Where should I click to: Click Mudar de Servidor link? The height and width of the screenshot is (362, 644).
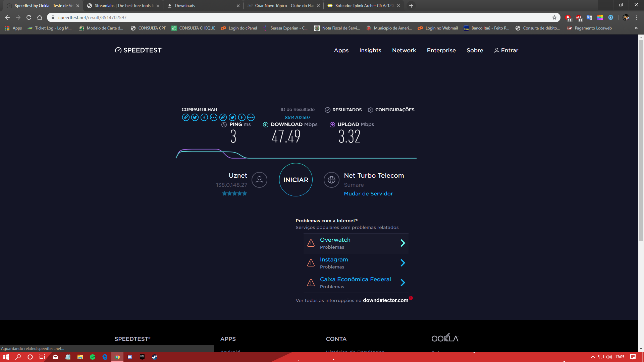(368, 194)
